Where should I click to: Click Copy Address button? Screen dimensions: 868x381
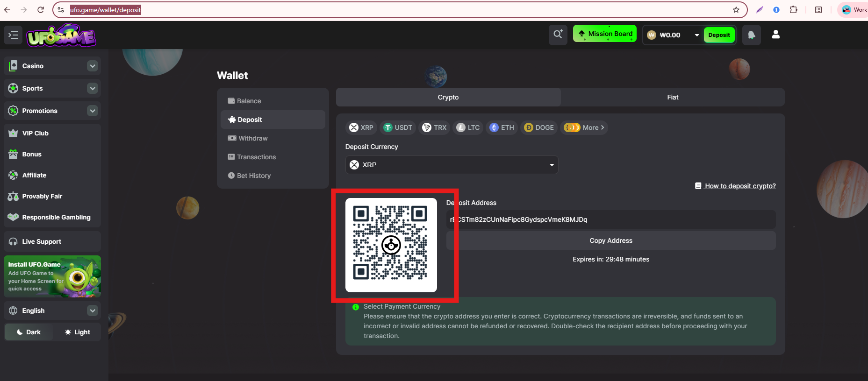click(611, 240)
